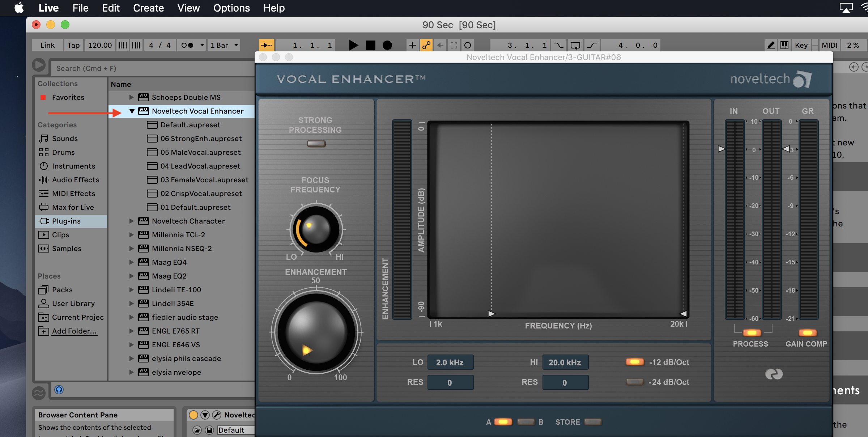
Task: Toggle Punch-In switch icon
Action: pyautogui.click(x=558, y=45)
